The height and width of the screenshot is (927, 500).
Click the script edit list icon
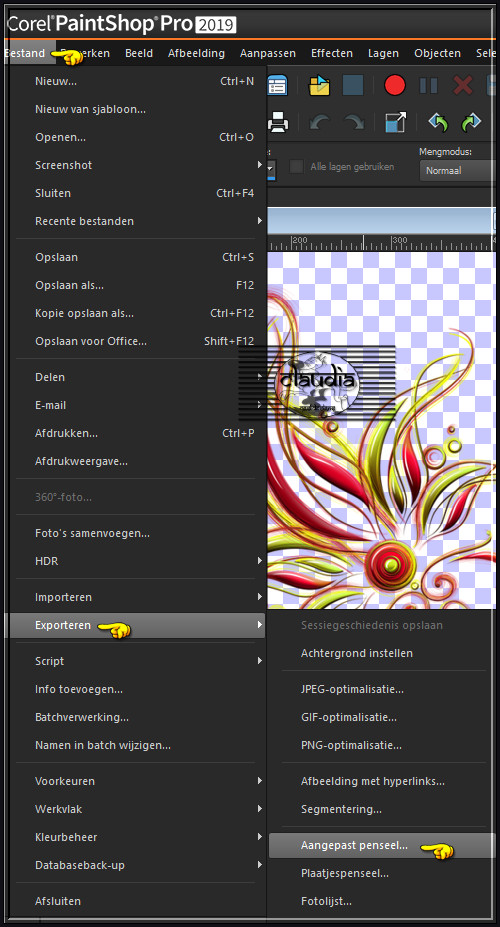277,85
